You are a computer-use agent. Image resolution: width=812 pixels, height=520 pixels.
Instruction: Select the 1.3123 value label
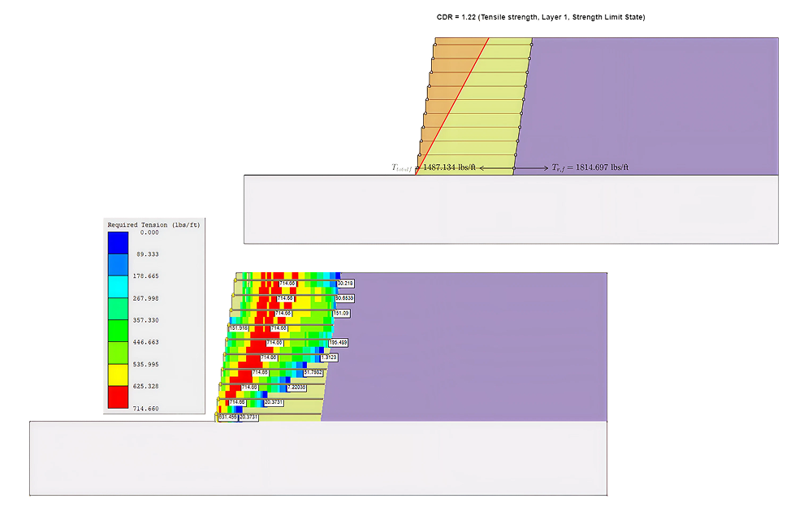pos(329,357)
